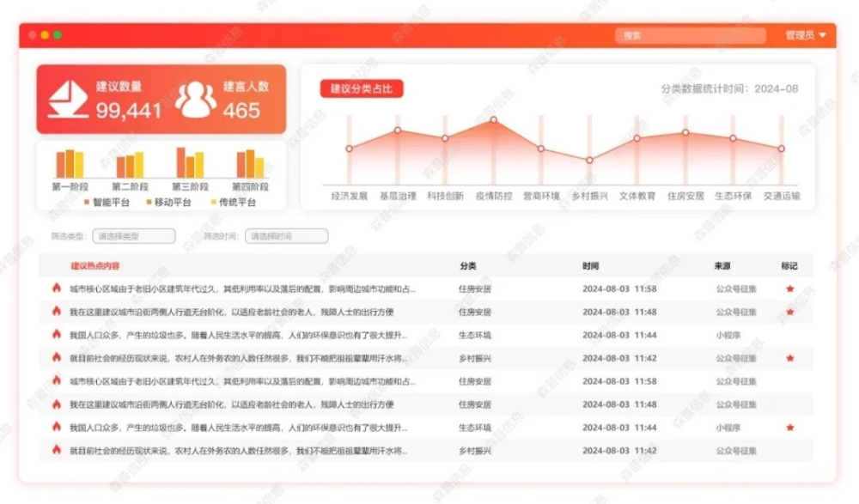Click flame icon on unstarred 小程序 row
859x504 pixels.
coord(57,335)
